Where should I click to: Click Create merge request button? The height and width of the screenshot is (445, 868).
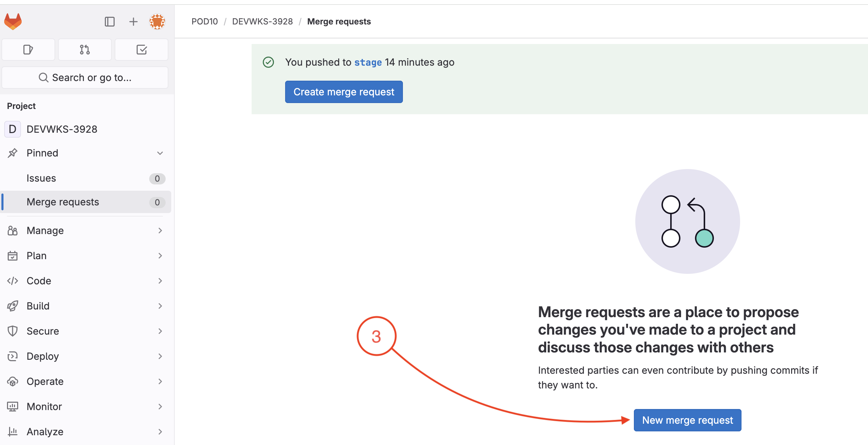pos(343,92)
